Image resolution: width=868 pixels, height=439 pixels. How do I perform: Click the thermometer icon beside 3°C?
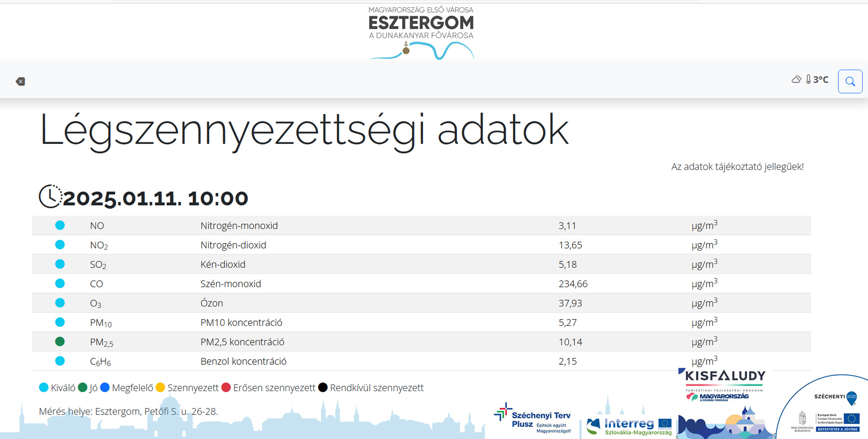[808, 80]
